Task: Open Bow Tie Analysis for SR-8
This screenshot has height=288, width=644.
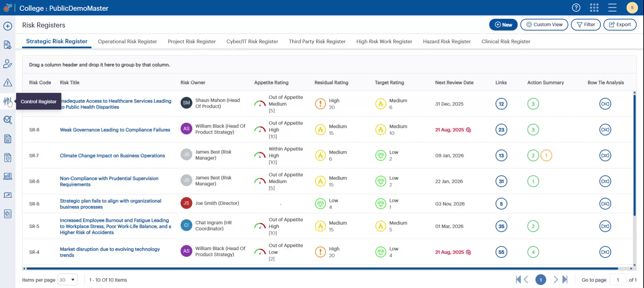Action: (x=605, y=130)
